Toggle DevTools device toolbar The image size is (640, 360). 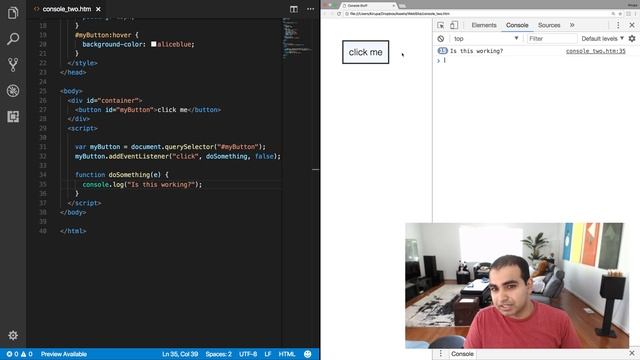point(454,25)
